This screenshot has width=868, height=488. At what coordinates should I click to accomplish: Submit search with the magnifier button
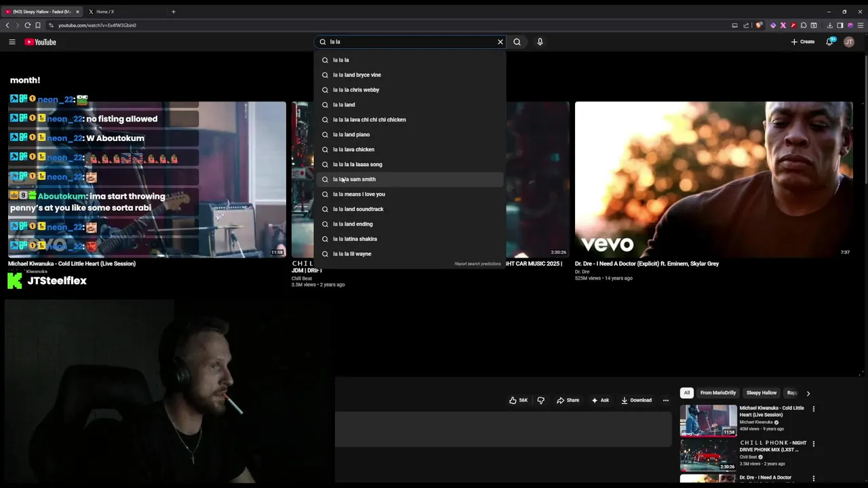tap(517, 42)
